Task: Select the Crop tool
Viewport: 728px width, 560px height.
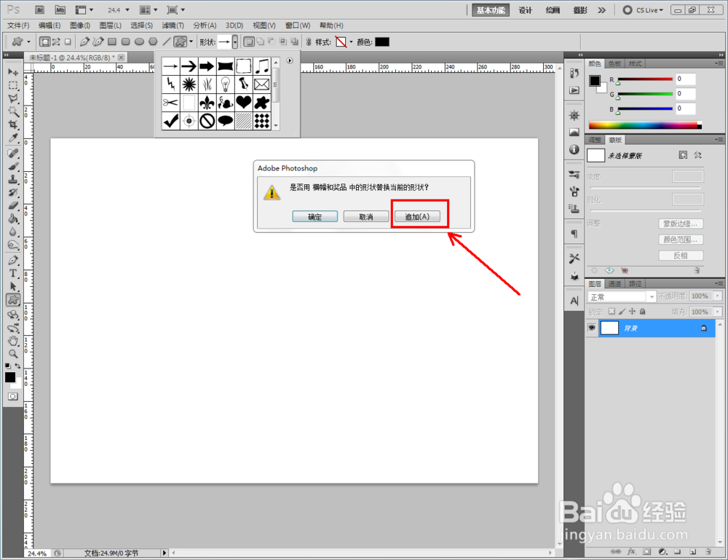Action: point(13,125)
